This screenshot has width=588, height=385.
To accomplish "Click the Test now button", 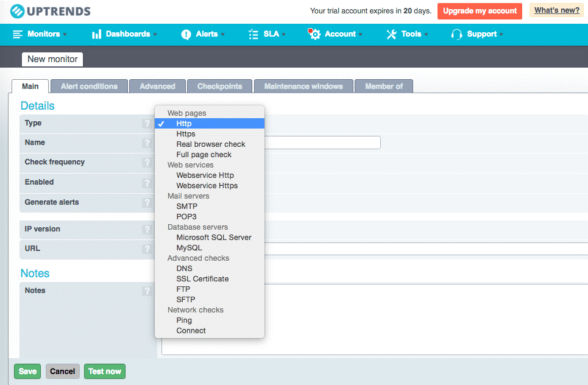I will tap(105, 371).
